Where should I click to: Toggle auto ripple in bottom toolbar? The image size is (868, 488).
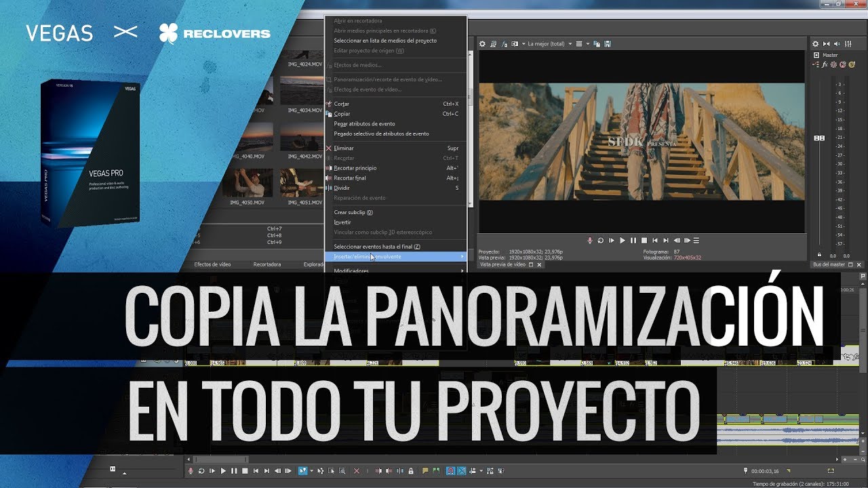click(471, 471)
